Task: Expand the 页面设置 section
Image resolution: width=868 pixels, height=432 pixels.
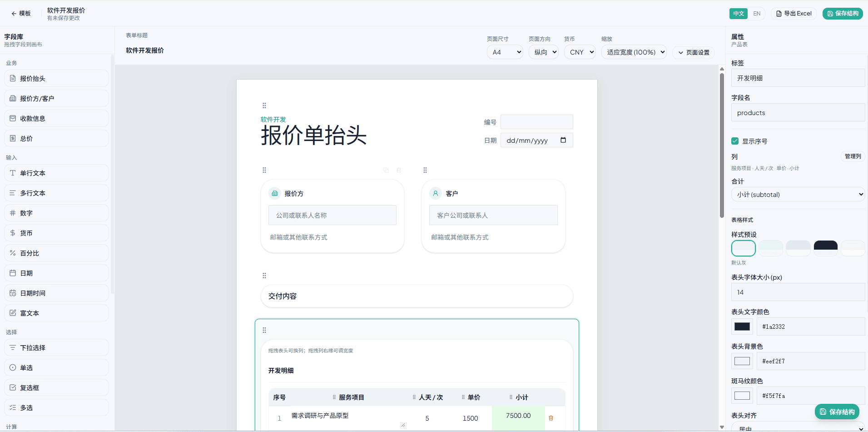Action: pyautogui.click(x=694, y=52)
